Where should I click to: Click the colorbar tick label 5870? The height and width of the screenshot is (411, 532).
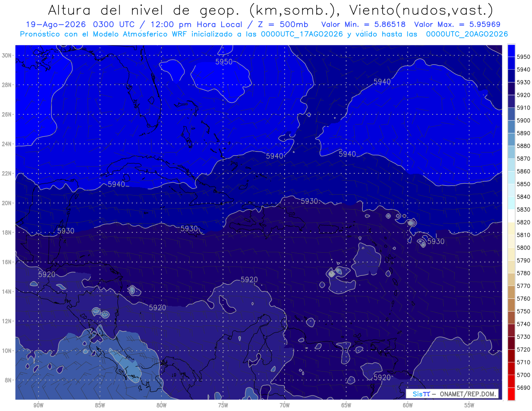pyautogui.click(x=524, y=159)
